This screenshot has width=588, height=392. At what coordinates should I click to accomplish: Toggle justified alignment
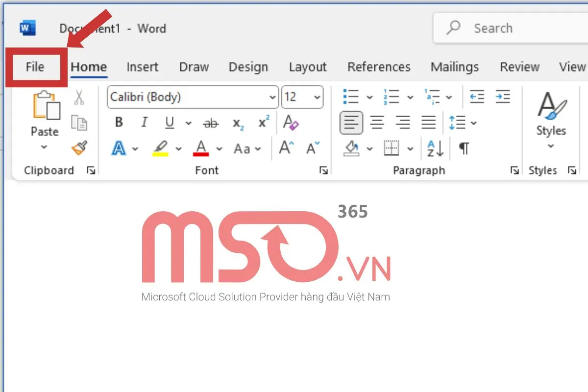[x=428, y=122]
